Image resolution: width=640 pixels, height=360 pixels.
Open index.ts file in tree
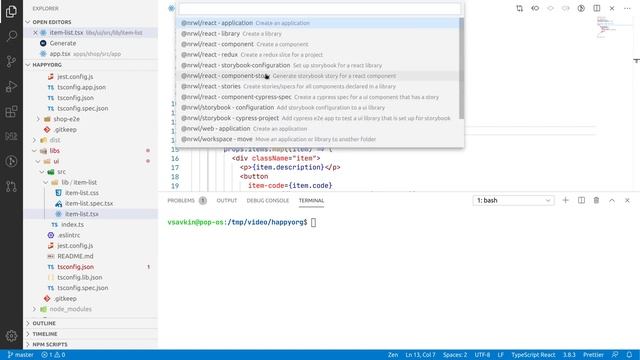(x=72, y=224)
